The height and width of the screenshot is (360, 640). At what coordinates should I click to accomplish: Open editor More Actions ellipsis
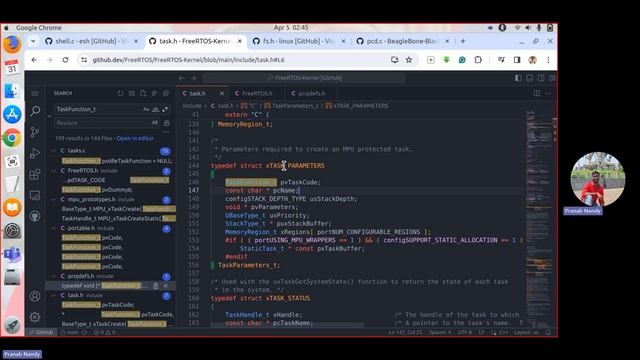(x=548, y=93)
